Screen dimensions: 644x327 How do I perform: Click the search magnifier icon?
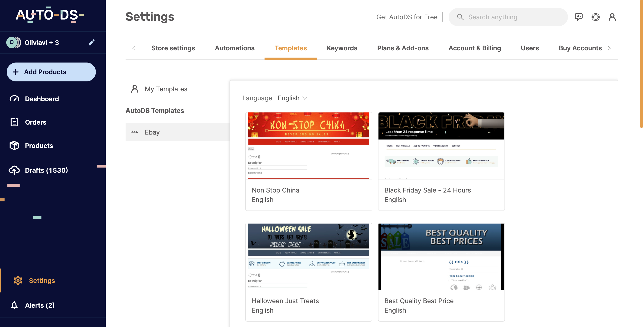460,17
